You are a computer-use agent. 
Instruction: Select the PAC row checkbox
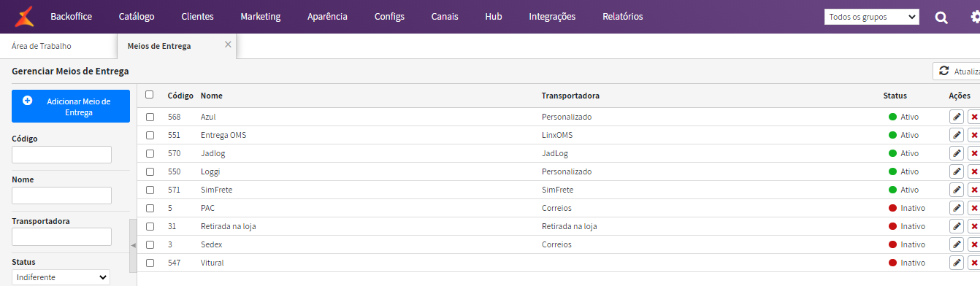coord(150,208)
